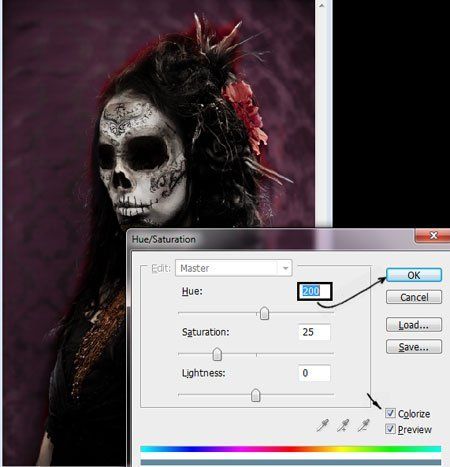Select the subtract-from-sample eyedropper

(364, 425)
